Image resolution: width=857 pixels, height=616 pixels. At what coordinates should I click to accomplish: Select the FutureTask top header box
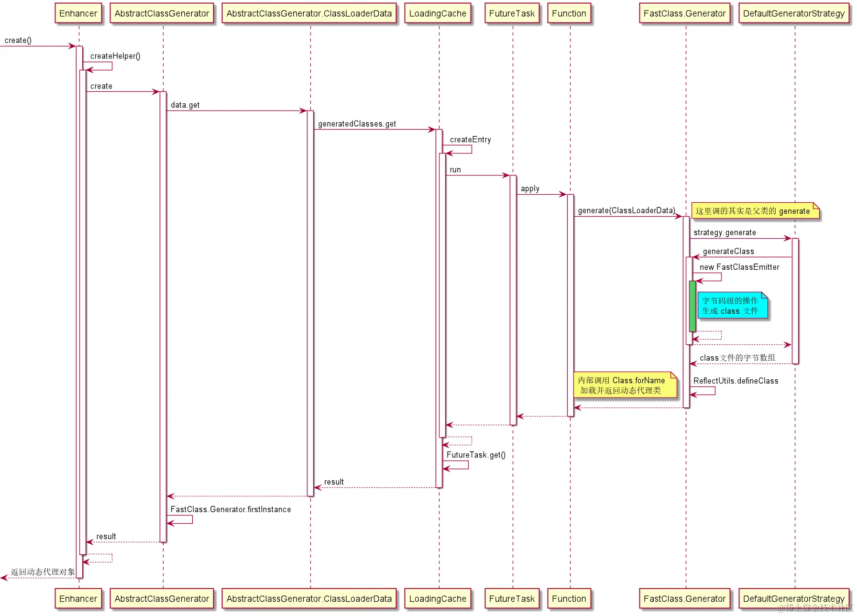[x=512, y=13]
